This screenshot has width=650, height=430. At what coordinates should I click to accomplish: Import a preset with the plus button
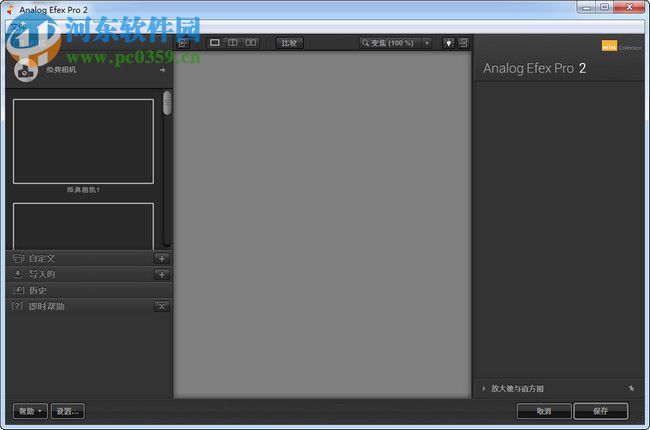coord(161,274)
